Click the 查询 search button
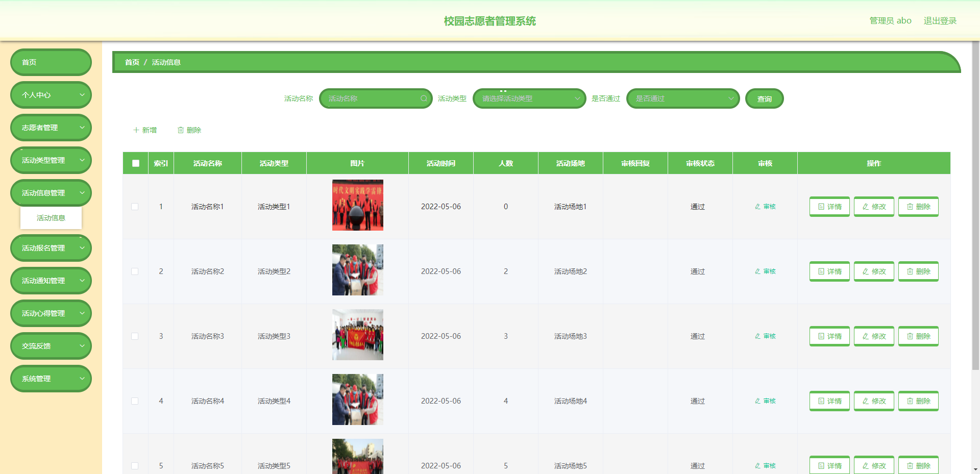This screenshot has height=474, width=980. click(764, 98)
